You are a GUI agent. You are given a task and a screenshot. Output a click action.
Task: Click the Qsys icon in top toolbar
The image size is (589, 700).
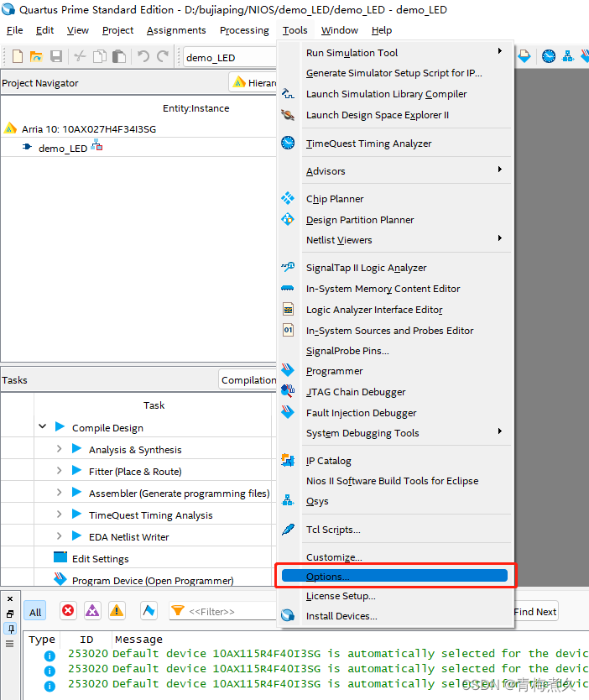tap(567, 56)
